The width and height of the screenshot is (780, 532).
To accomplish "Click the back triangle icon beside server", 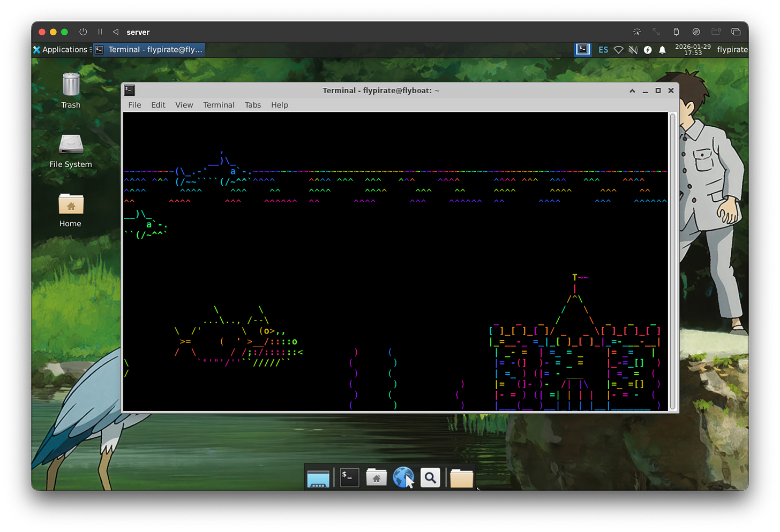I will point(116,32).
